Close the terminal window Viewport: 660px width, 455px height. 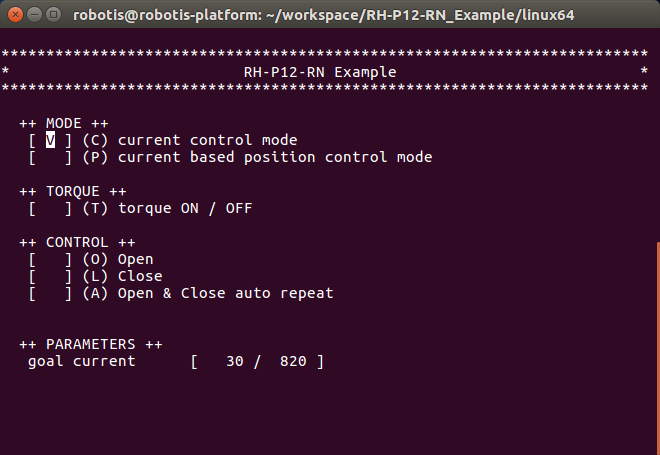click(x=13, y=15)
